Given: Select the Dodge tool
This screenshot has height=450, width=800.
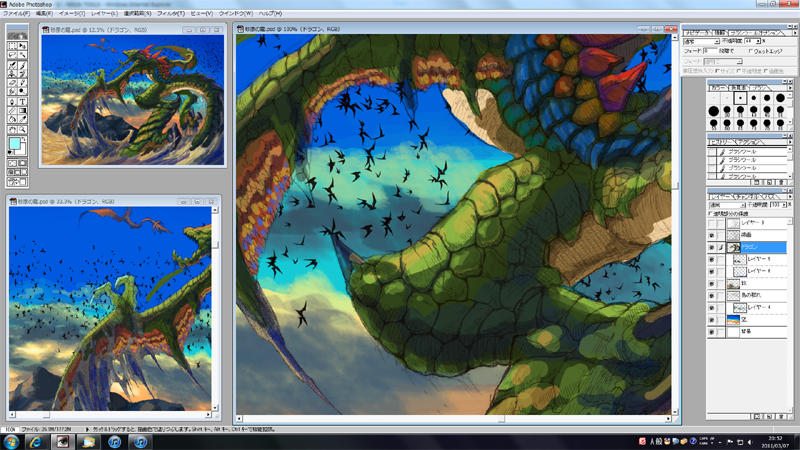Looking at the screenshot, I should (22, 91).
